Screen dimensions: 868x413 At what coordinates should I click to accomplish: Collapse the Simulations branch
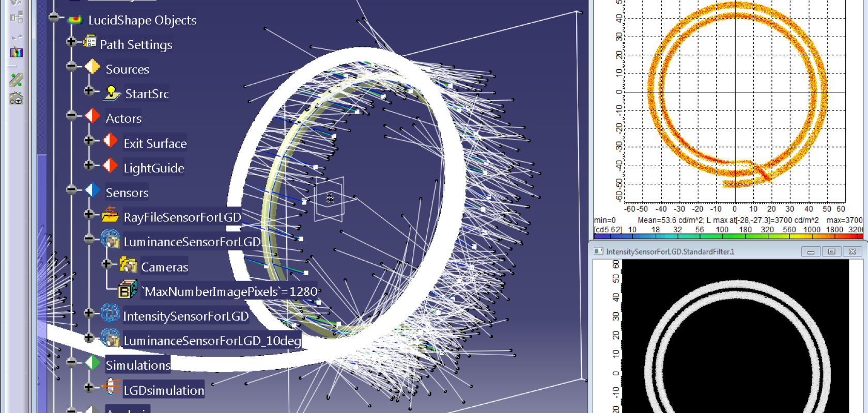[71, 362]
